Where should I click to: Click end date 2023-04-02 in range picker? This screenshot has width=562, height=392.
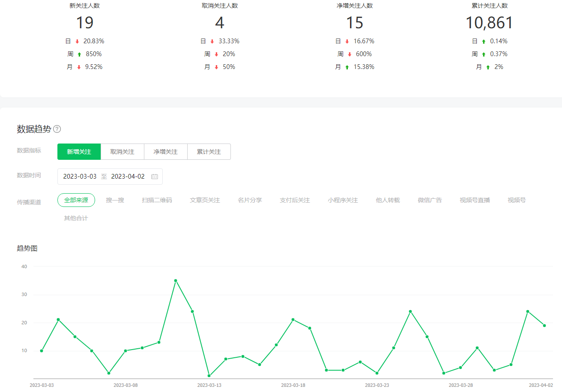(128, 177)
